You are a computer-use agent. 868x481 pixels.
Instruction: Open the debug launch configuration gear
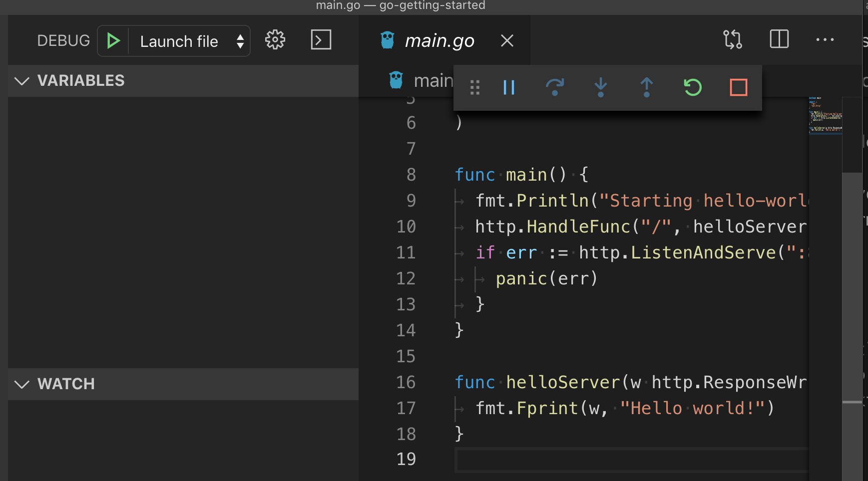275,40
